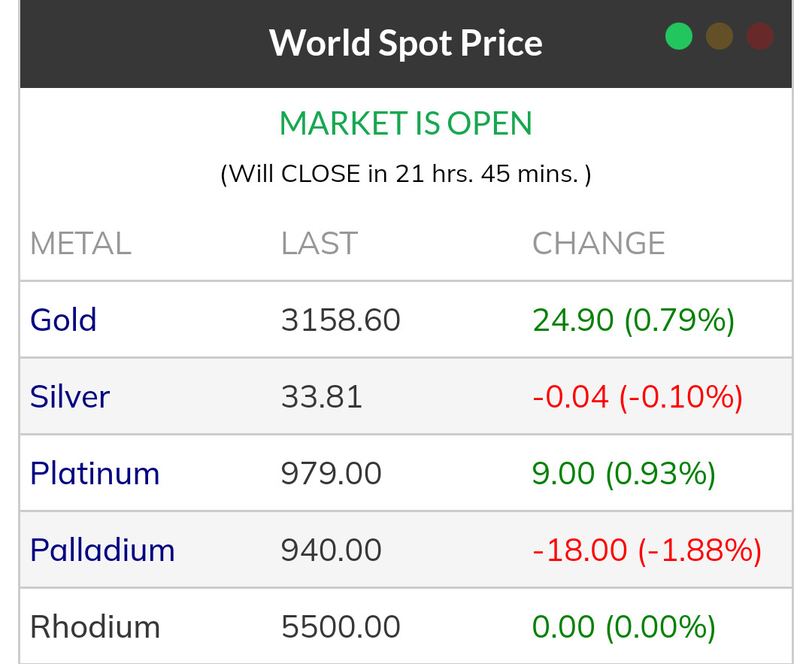Viewport: 812px width, 664px height.
Task: Click Palladium's change value -18.00 (-1.88%)
Action: click(647, 550)
